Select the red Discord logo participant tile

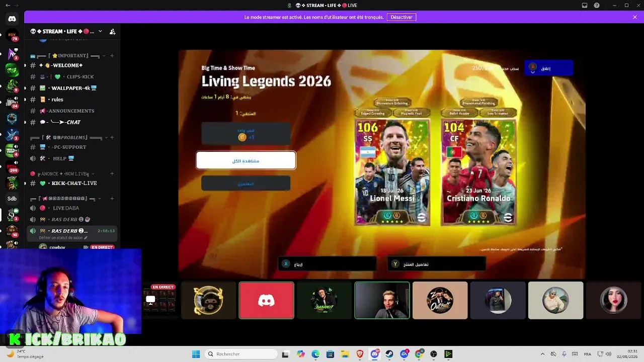[267, 300]
